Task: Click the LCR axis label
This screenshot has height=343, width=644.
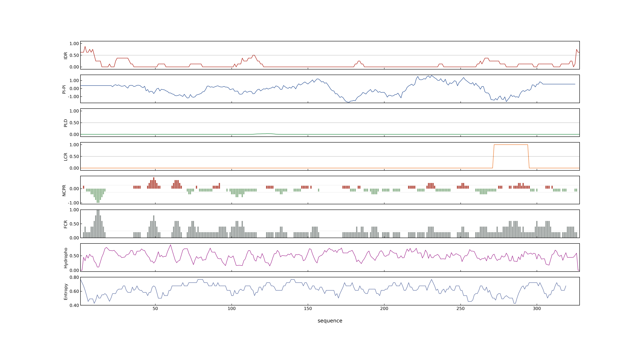Action: click(x=66, y=157)
